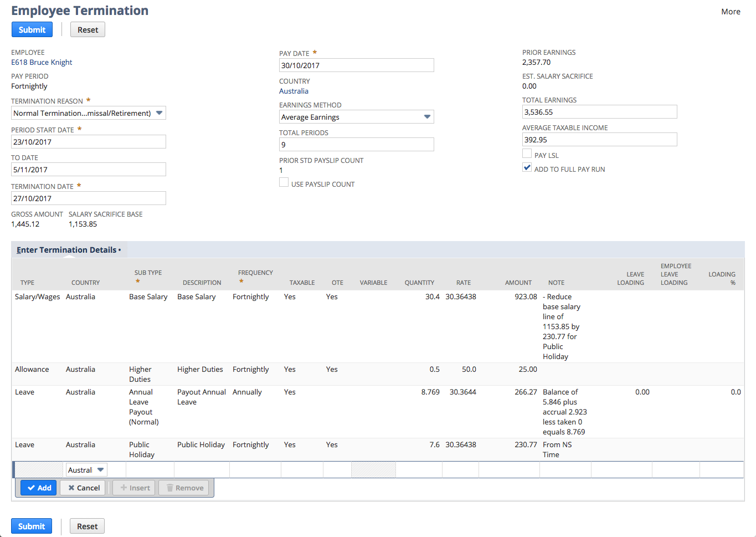Click the Termination Date field
This screenshot has height=537, width=756.
click(89, 198)
